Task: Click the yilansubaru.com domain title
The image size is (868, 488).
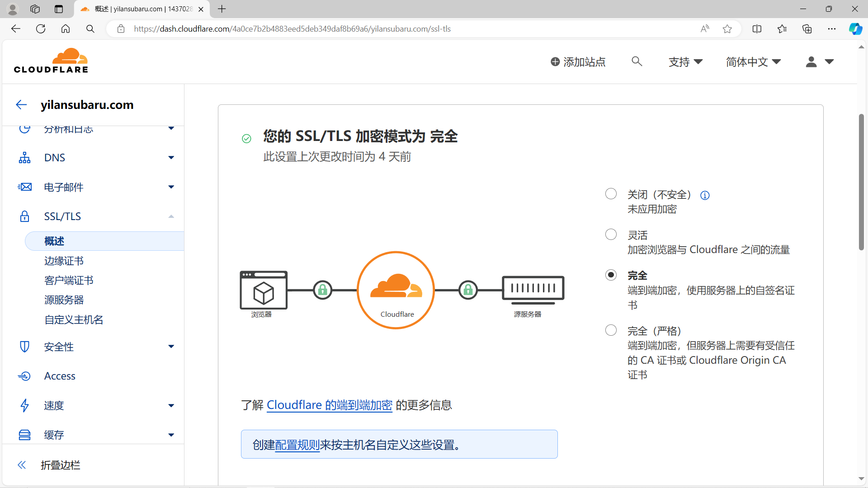Action: (x=87, y=105)
